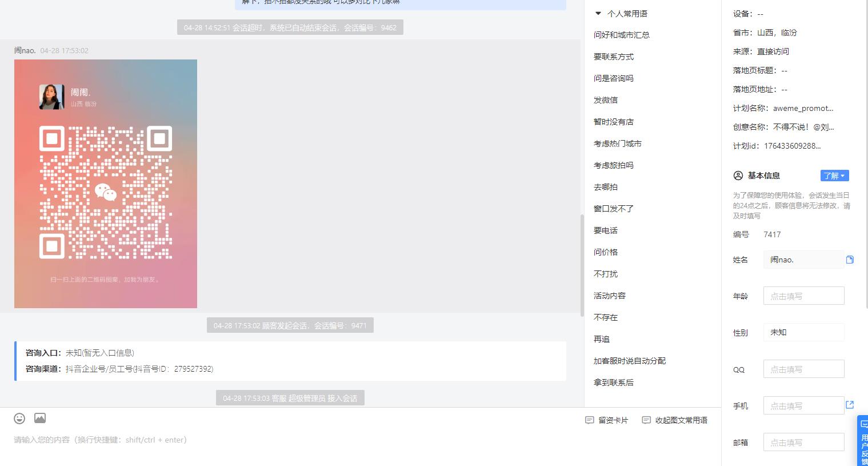Click the 邮箱 input field
Viewport: 868px width, 466px height.
[803, 442]
